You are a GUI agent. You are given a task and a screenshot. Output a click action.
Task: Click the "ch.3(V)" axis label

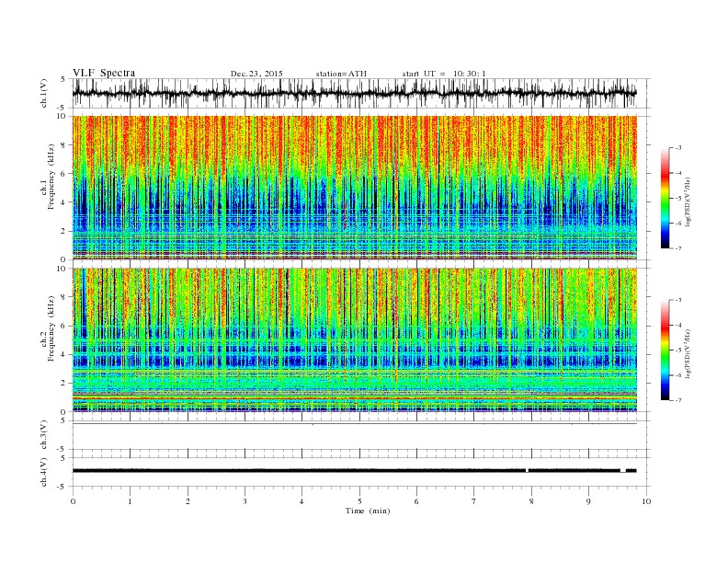pyautogui.click(x=43, y=435)
